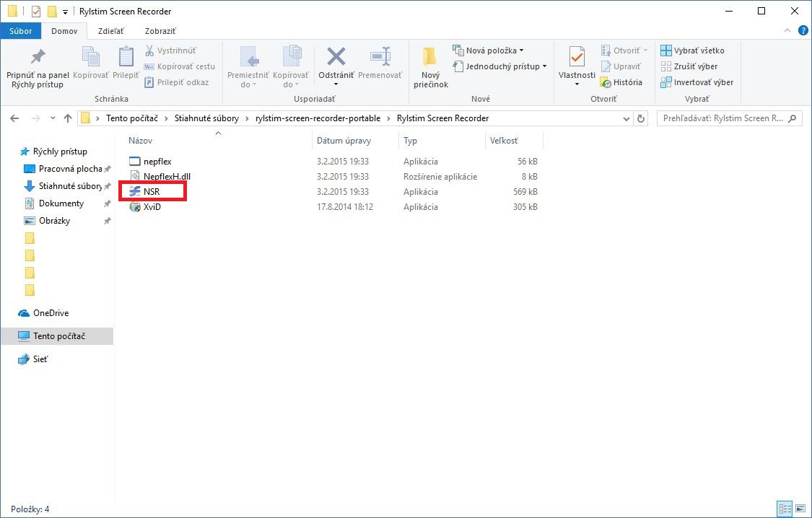Screen dimensions: 812x518
Task: Open OneDrive in sidebar
Action: pos(44,313)
